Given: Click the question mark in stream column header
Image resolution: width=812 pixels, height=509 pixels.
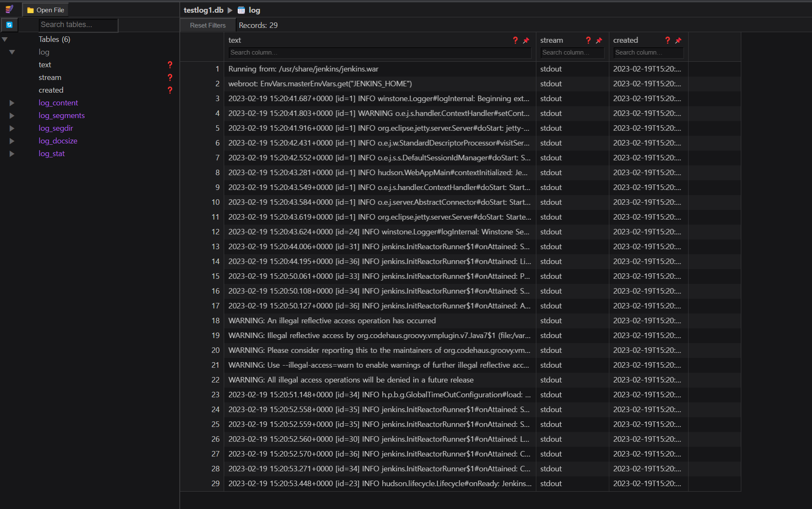Looking at the screenshot, I should click(x=588, y=40).
